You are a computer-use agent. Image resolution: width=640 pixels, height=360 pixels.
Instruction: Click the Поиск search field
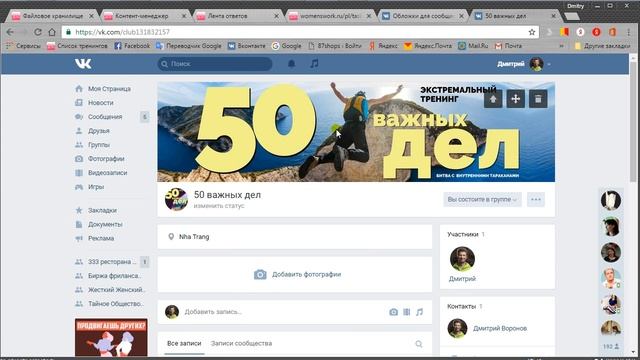[x=215, y=64]
